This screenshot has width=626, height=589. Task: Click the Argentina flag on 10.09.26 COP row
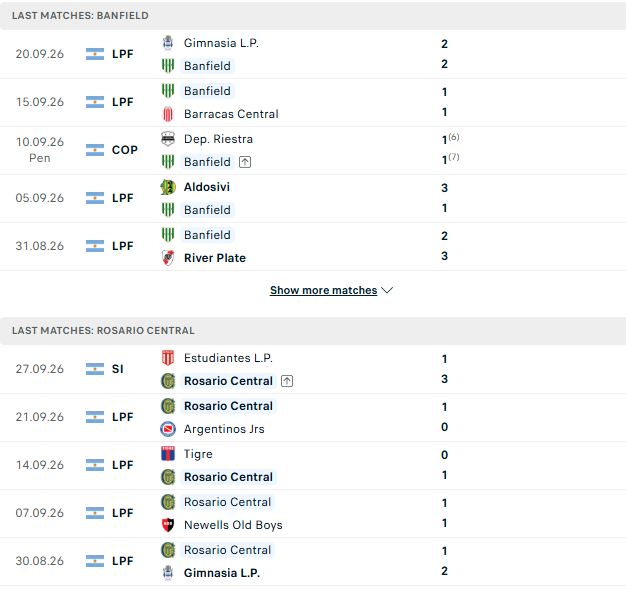(95, 150)
